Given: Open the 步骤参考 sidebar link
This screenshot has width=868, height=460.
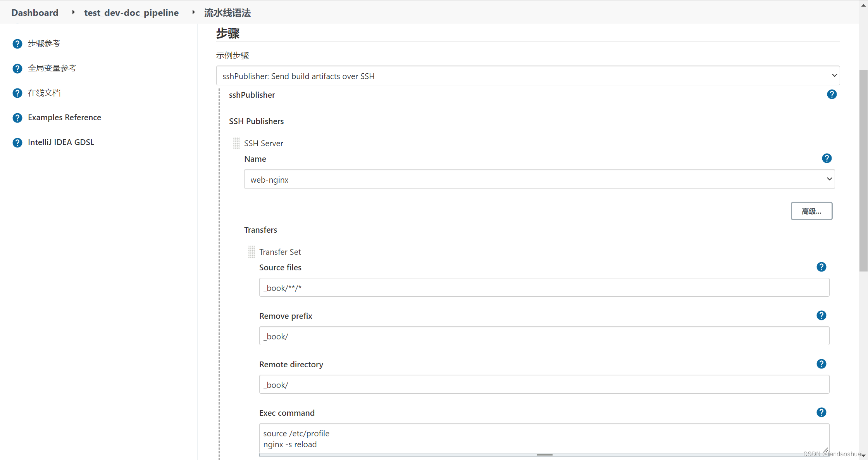Looking at the screenshot, I should [44, 43].
